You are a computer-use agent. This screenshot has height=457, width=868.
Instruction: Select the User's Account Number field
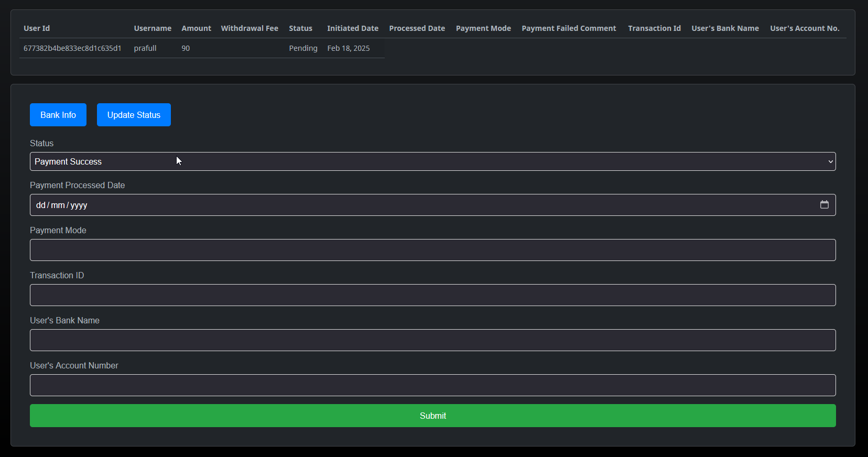pos(432,385)
